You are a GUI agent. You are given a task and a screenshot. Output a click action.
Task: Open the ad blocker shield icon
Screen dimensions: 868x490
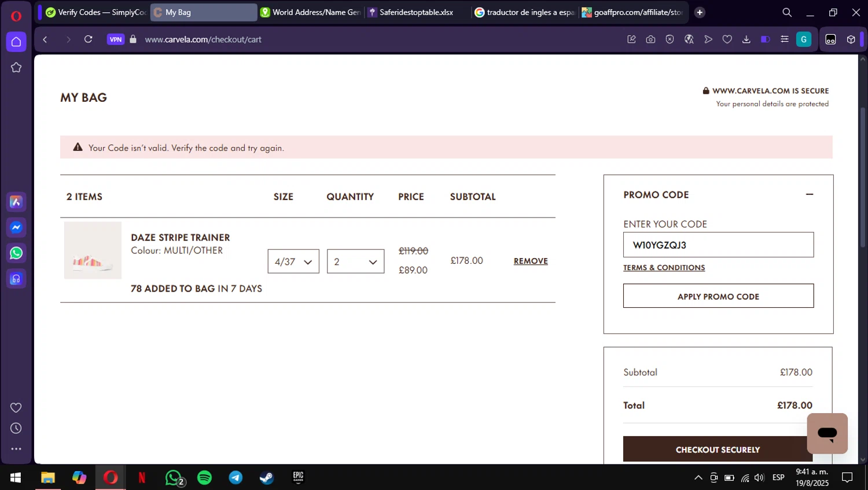pyautogui.click(x=670, y=39)
